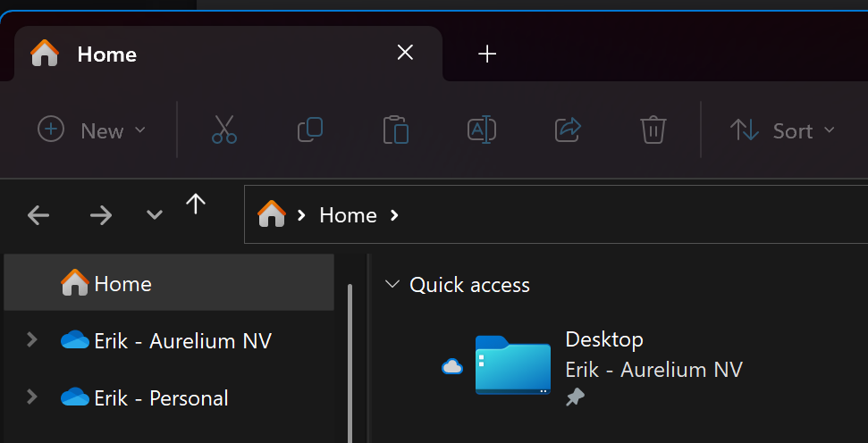Go back with the left arrow
The image size is (868, 443).
(x=38, y=215)
